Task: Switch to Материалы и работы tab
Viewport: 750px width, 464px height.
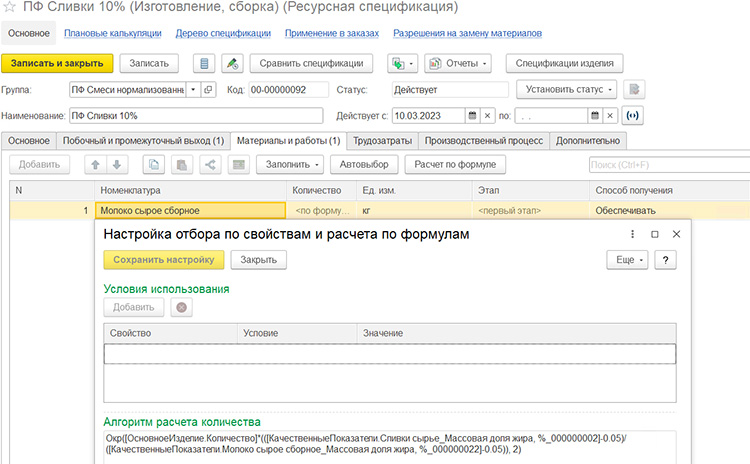Action: point(288,141)
